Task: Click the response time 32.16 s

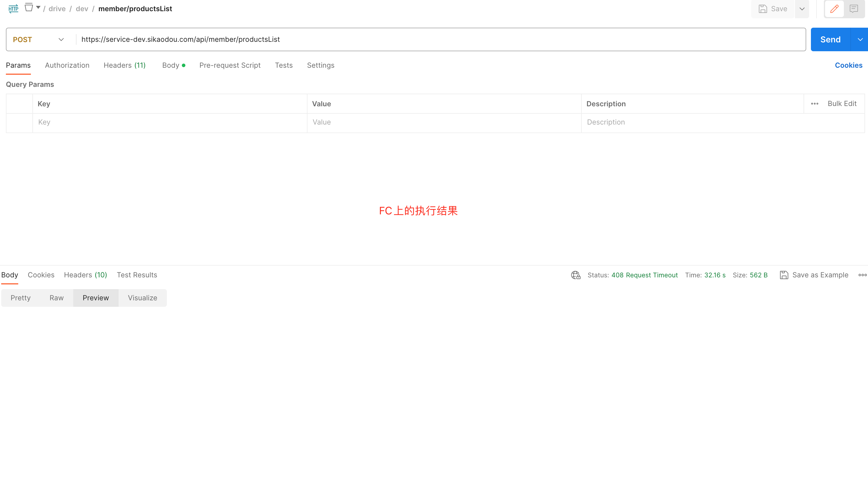Action: [715, 275]
